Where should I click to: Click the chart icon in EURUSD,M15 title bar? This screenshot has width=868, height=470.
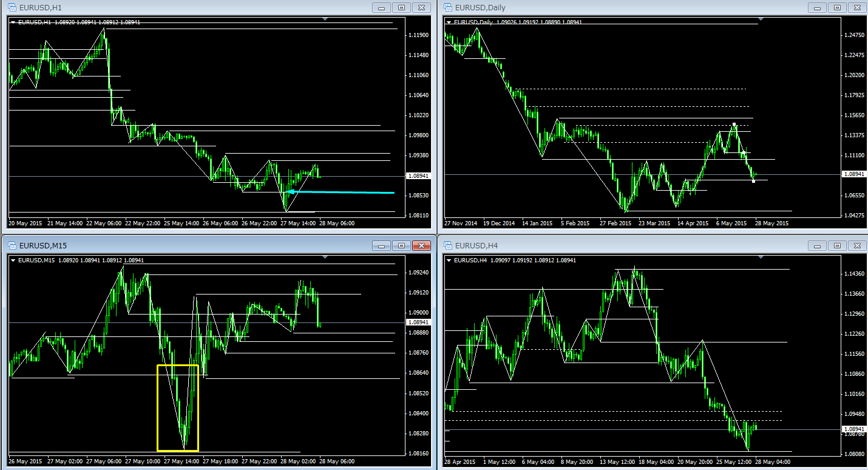tap(11, 245)
